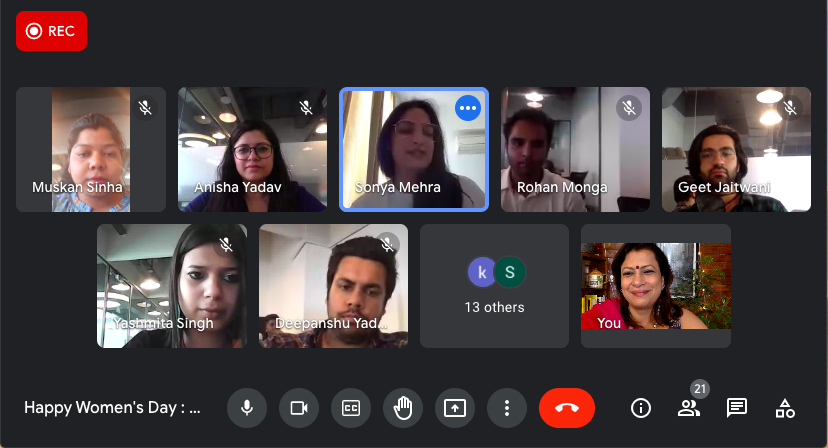The image size is (828, 448).
Task: Select Deepanshu Yadav's video tile
Action: [x=333, y=286]
